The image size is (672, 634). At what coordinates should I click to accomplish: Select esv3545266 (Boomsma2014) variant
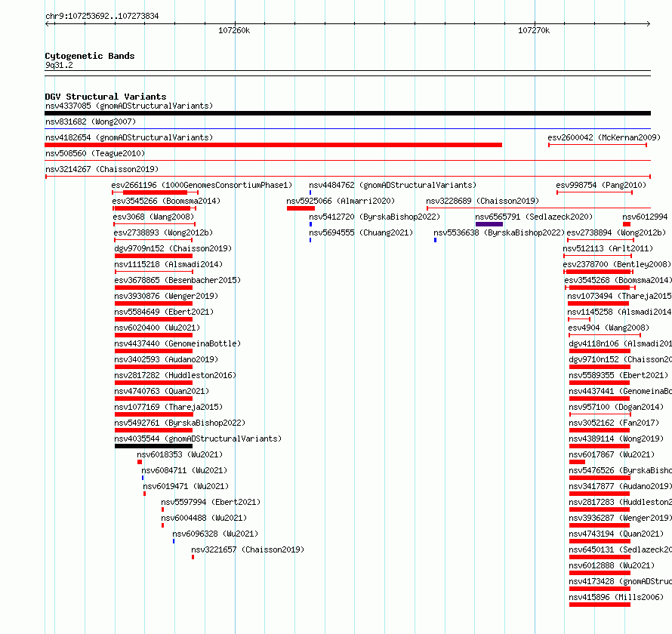click(166, 201)
